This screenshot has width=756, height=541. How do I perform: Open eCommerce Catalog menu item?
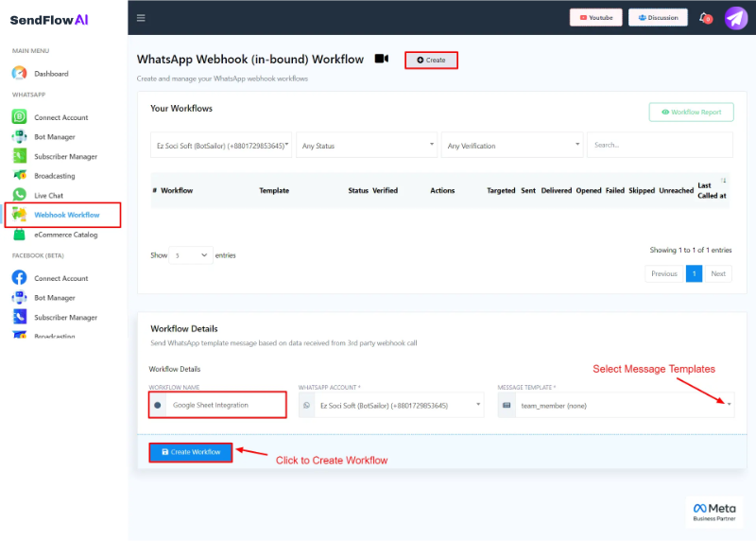pos(65,235)
